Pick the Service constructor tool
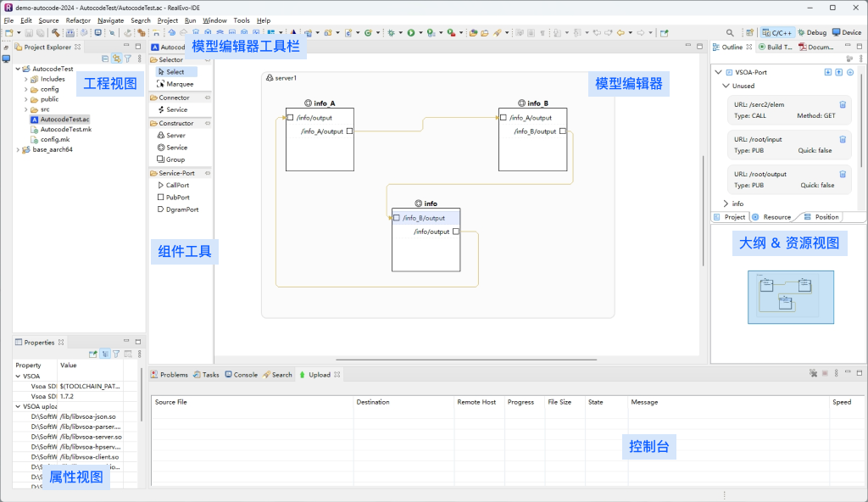This screenshot has height=502, width=868. point(172,148)
